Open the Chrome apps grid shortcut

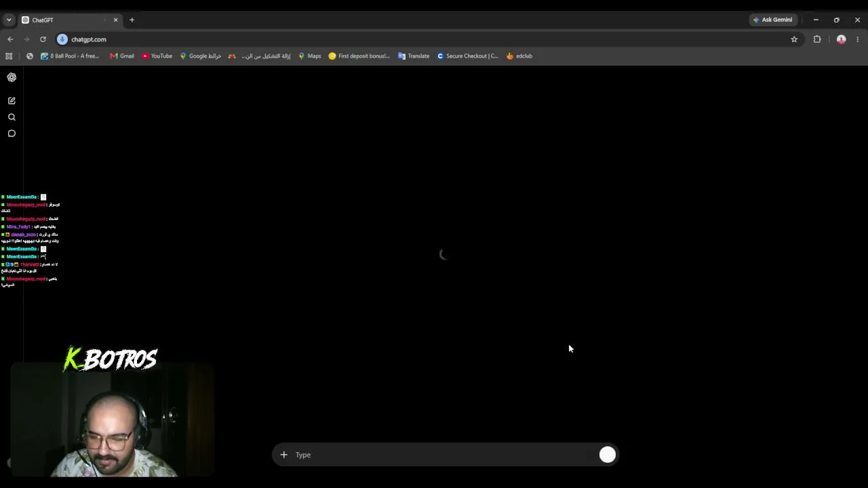pos(9,56)
